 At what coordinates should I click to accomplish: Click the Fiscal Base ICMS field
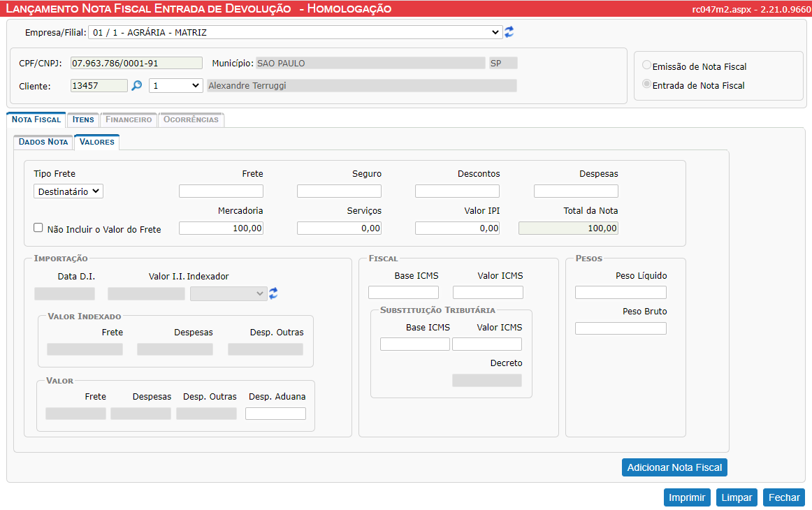coord(403,293)
